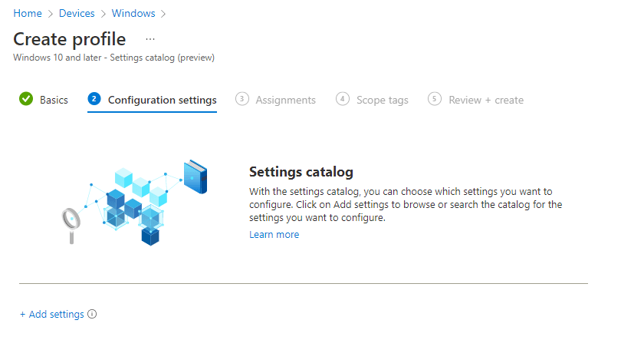Click the magnifying glass in the illustration
Viewport: 644px width, 363px height.
click(71, 222)
